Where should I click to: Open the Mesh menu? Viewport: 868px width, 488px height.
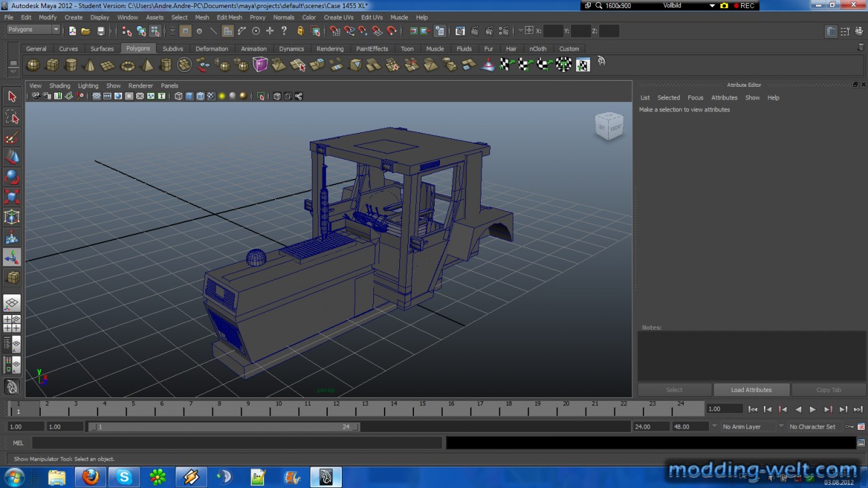(x=202, y=17)
